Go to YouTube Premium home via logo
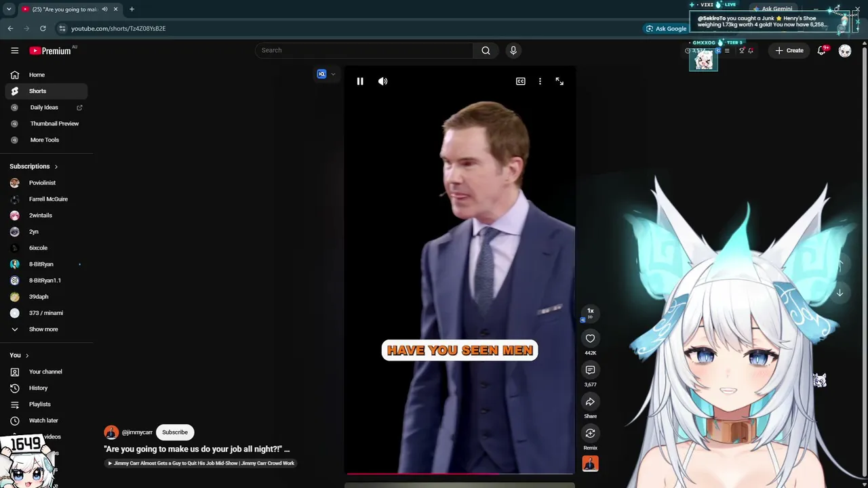 pyautogui.click(x=50, y=50)
